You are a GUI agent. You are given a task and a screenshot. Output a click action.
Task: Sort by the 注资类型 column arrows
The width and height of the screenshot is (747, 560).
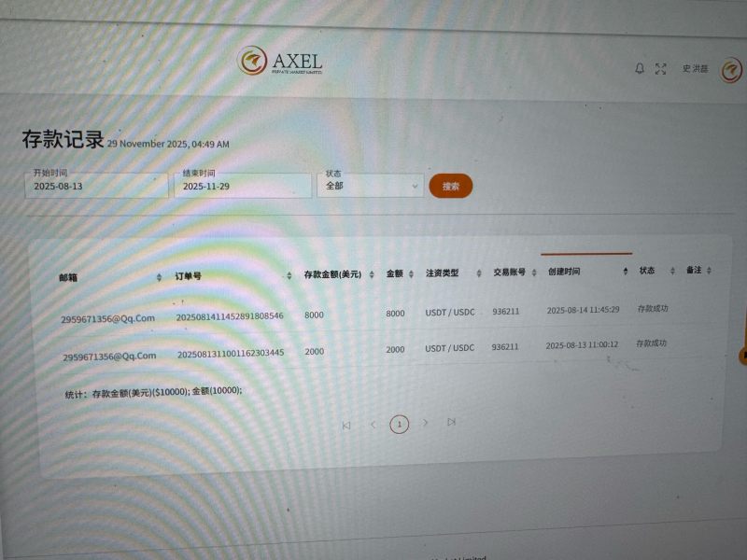479,273
